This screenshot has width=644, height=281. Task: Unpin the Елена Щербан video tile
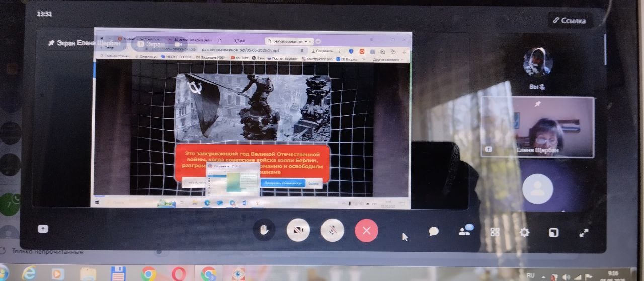tap(537, 104)
